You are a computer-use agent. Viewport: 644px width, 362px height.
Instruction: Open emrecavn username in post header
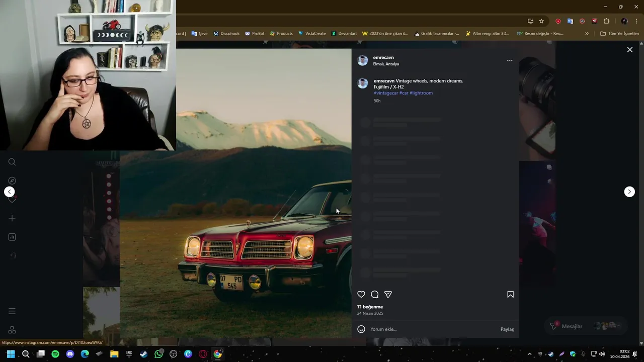383,58
